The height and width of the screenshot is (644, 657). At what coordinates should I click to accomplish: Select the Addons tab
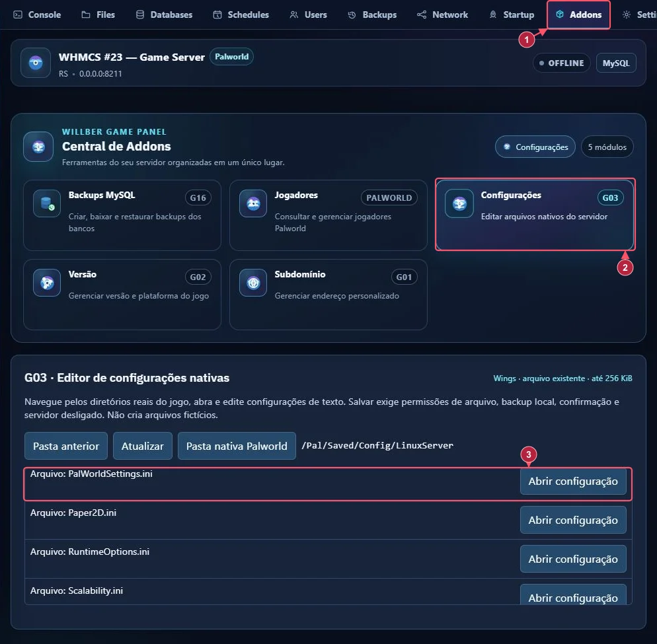pyautogui.click(x=578, y=15)
